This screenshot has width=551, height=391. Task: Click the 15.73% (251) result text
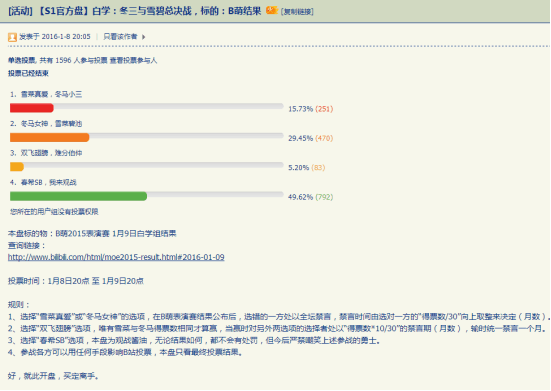tap(310, 109)
